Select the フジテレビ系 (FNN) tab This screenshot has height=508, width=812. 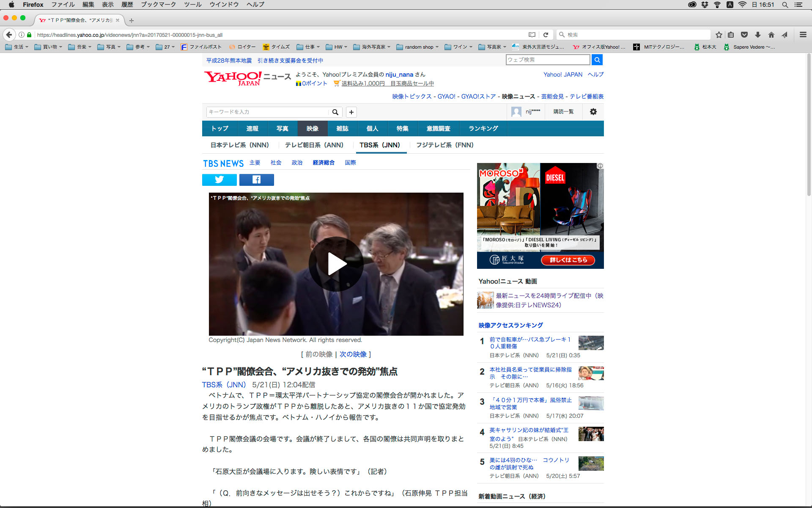pyautogui.click(x=444, y=145)
